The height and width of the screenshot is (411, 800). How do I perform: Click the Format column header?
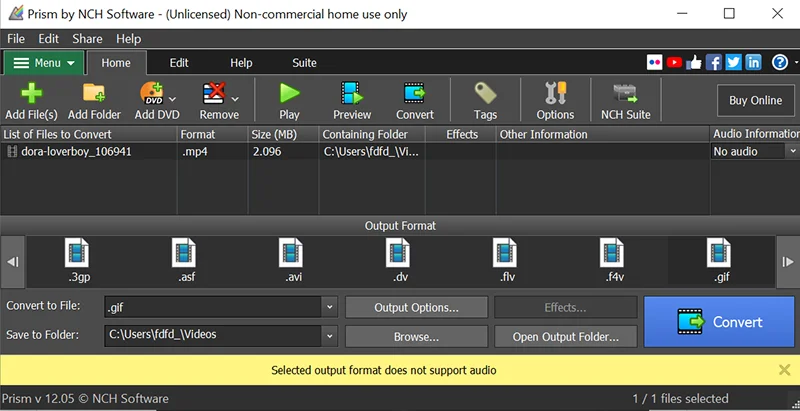[x=213, y=134]
